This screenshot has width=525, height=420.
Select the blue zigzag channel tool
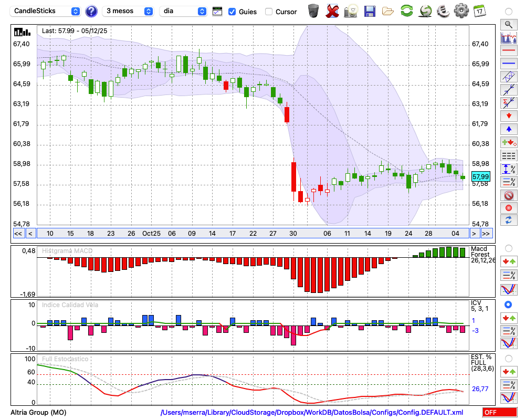tap(509, 77)
